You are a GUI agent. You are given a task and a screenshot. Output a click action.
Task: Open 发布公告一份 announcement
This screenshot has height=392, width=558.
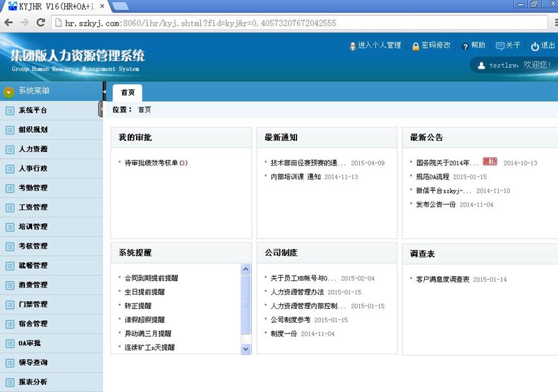click(x=435, y=204)
